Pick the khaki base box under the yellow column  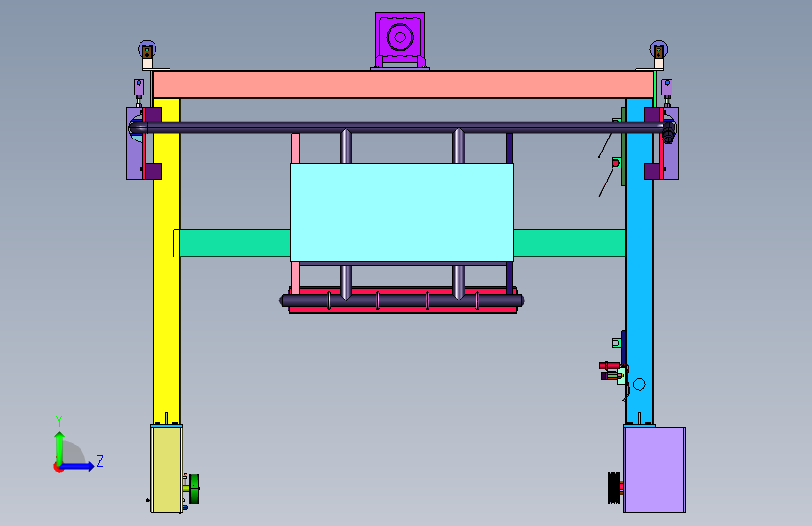166,469
